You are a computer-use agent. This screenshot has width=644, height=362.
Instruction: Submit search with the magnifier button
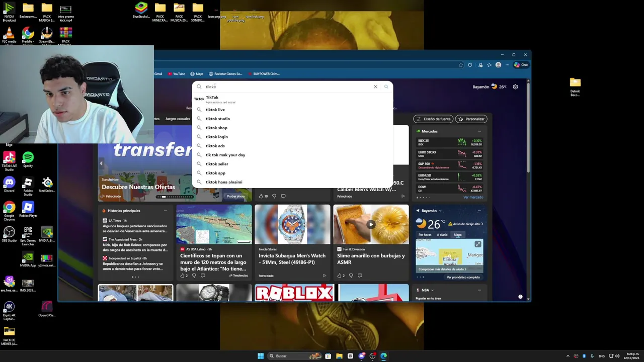tap(386, 86)
